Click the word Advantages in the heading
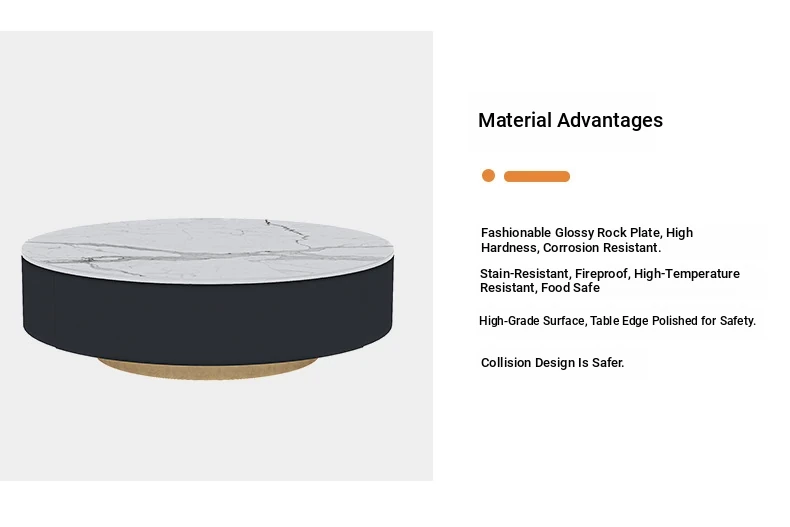 coord(610,121)
